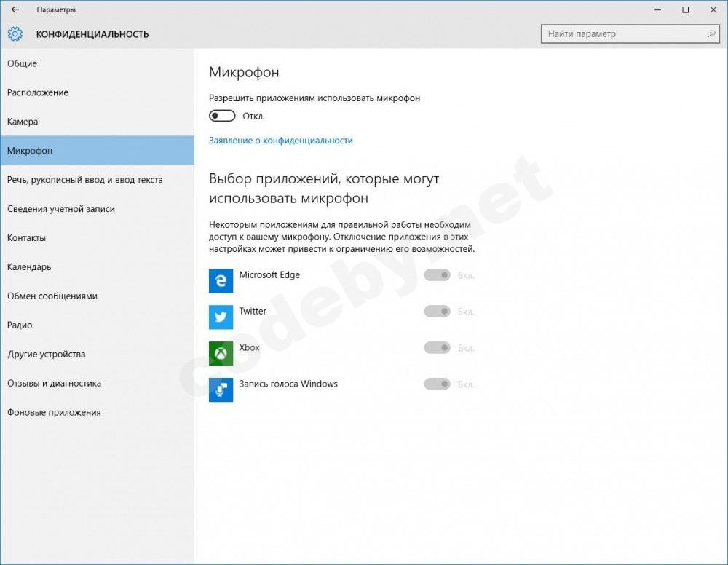This screenshot has width=728, height=565.
Task: Click the Xbox app icon
Action: click(x=221, y=353)
